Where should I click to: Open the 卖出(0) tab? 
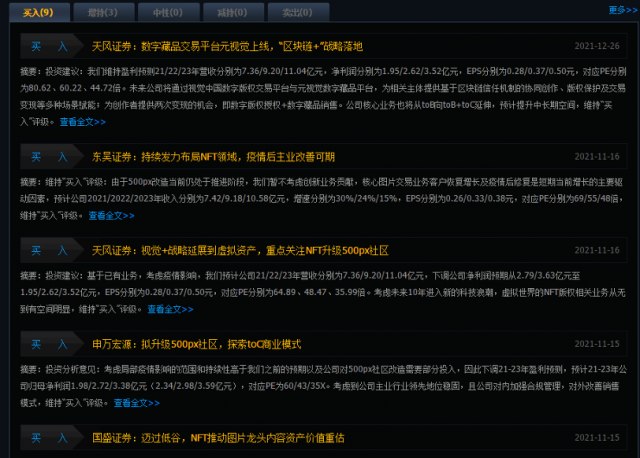(x=298, y=12)
